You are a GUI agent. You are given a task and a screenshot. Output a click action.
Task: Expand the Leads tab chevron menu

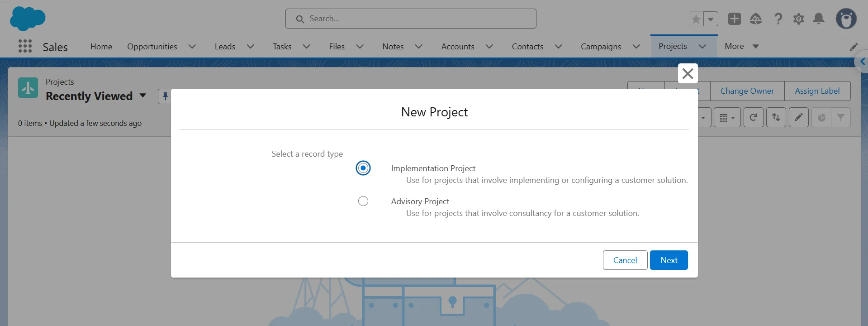click(251, 47)
